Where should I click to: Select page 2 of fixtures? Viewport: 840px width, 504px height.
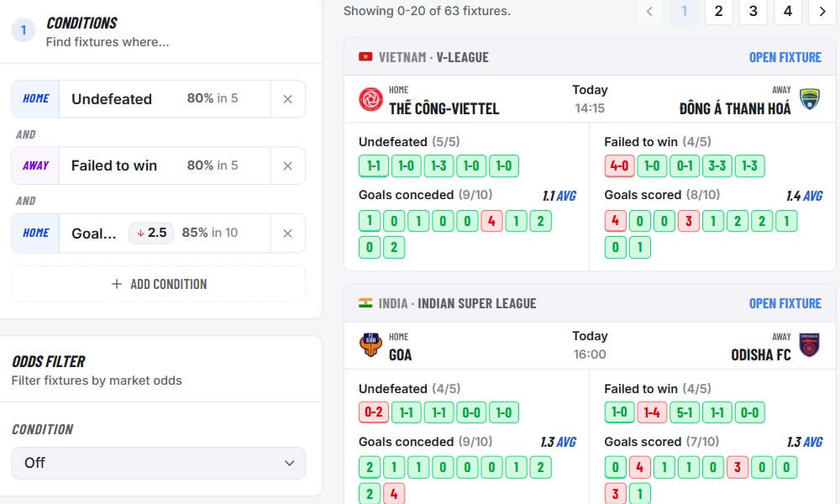coord(717,13)
